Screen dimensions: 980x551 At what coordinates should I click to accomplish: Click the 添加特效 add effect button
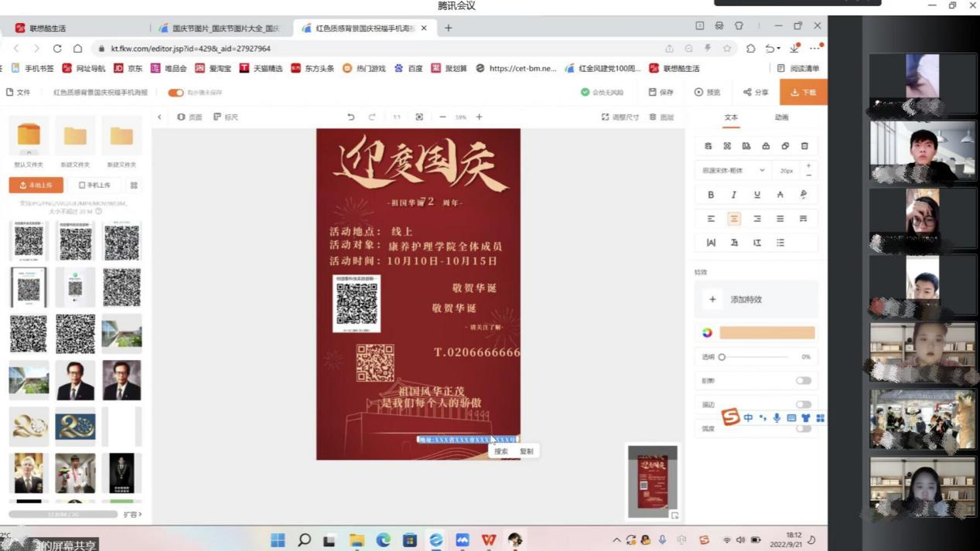(756, 299)
